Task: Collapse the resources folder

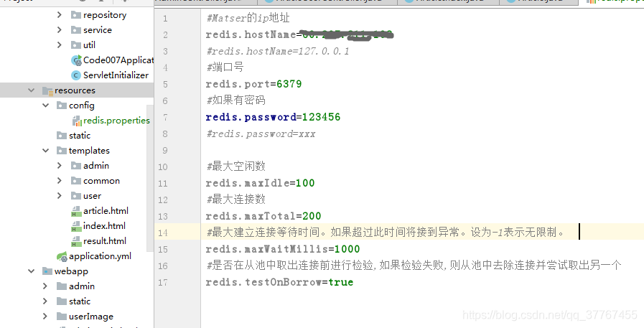Action: (x=31, y=90)
